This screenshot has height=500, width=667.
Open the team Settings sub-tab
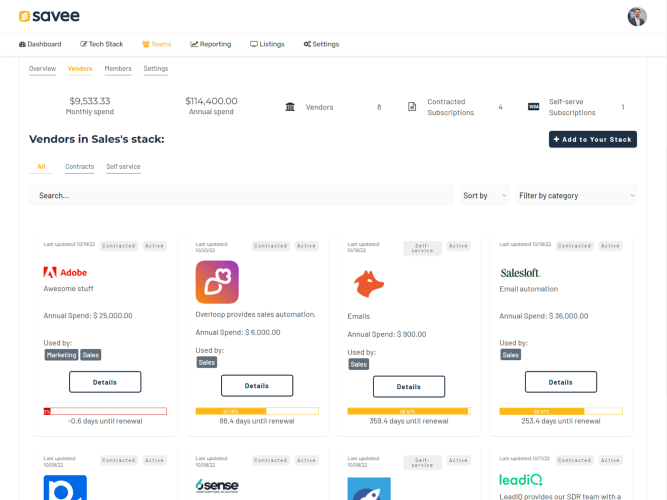[156, 69]
